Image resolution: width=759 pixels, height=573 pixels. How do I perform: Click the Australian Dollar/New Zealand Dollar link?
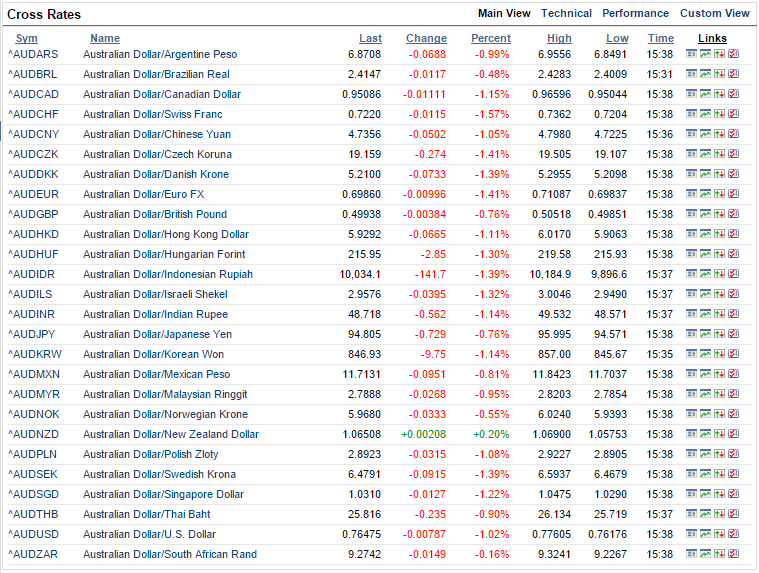tap(170, 434)
